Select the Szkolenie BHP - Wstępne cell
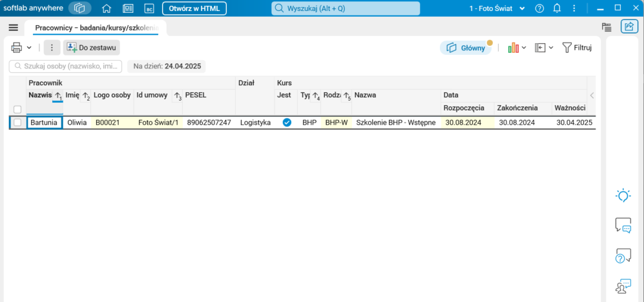The image size is (644, 302). tap(396, 122)
